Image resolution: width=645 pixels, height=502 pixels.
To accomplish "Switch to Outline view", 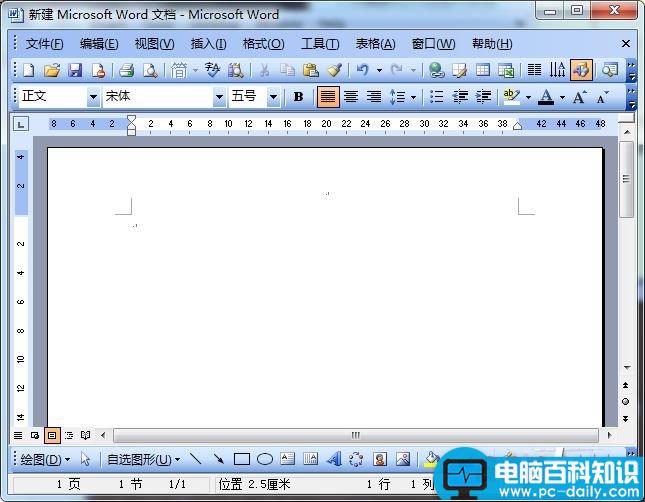I will [x=69, y=435].
